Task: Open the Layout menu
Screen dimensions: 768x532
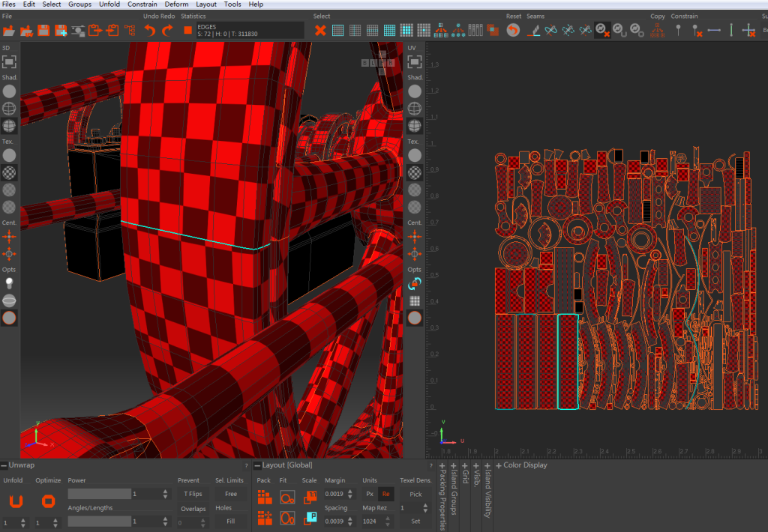Action: (x=205, y=4)
